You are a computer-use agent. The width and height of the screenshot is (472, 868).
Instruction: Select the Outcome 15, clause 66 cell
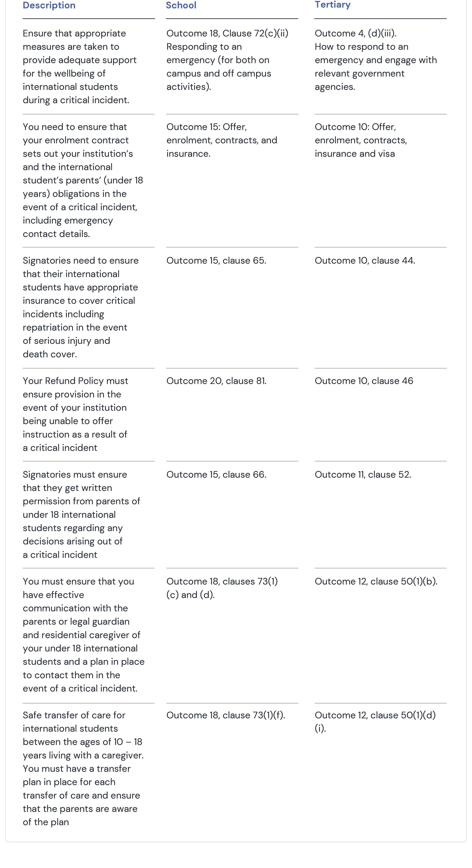216,474
